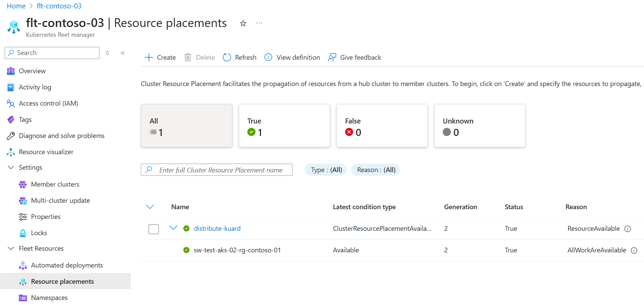
Task: Click the Multi-cluster update icon
Action: [23, 200]
